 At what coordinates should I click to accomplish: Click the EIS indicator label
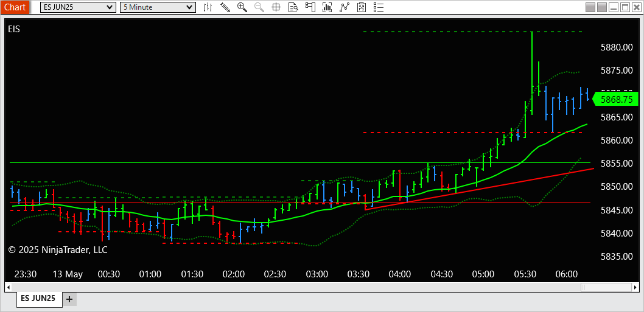pos(14,29)
